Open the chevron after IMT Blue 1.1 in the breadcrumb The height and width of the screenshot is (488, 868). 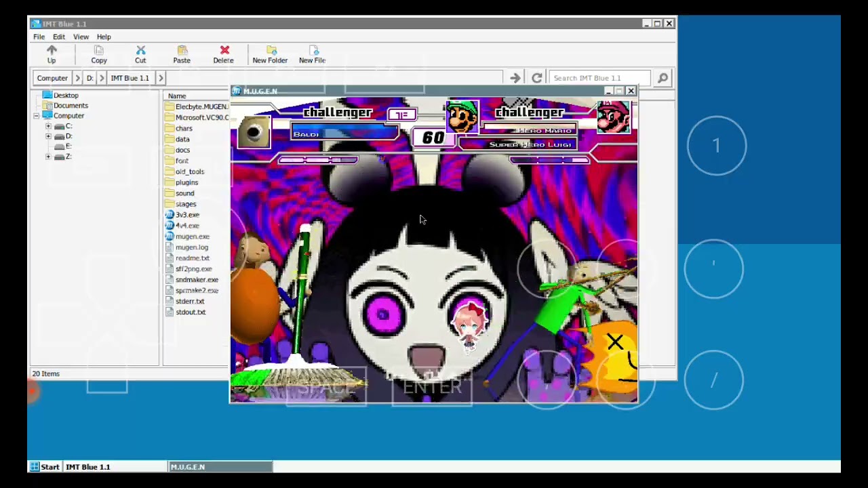point(161,78)
